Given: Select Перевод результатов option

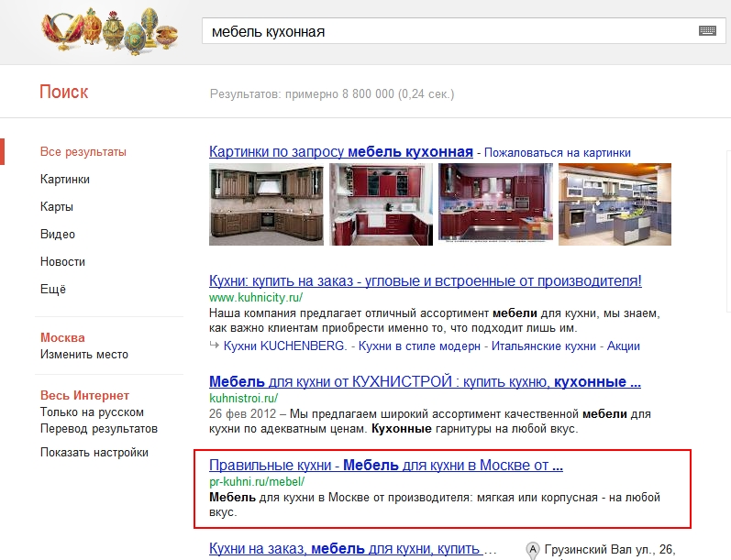Looking at the screenshot, I should pos(99,429).
